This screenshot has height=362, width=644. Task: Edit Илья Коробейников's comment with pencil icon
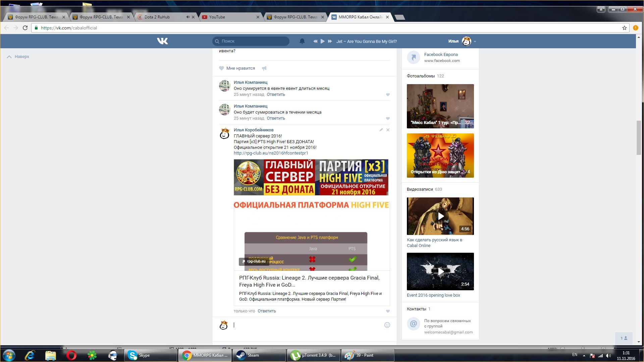[381, 130]
